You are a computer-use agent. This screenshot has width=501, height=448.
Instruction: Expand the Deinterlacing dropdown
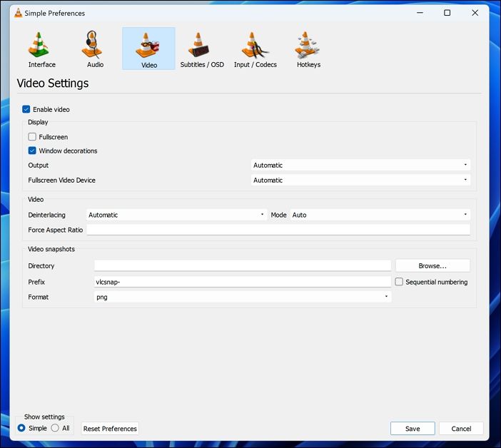tap(176, 215)
